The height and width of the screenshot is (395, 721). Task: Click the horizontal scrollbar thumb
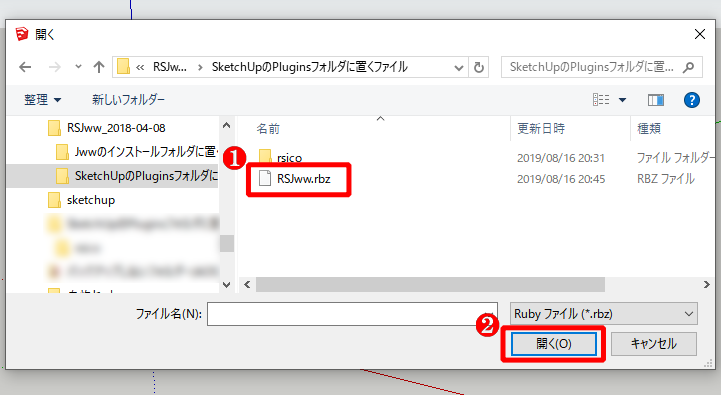coord(430,285)
